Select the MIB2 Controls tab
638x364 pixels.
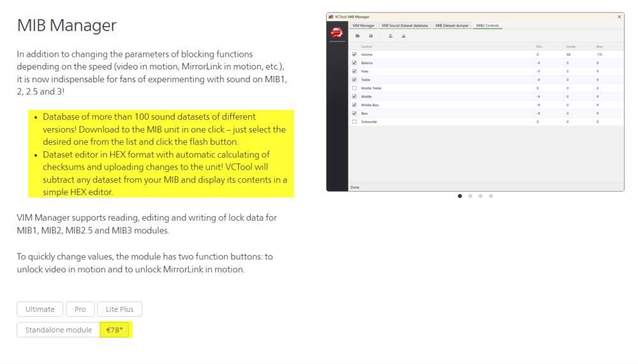point(487,25)
